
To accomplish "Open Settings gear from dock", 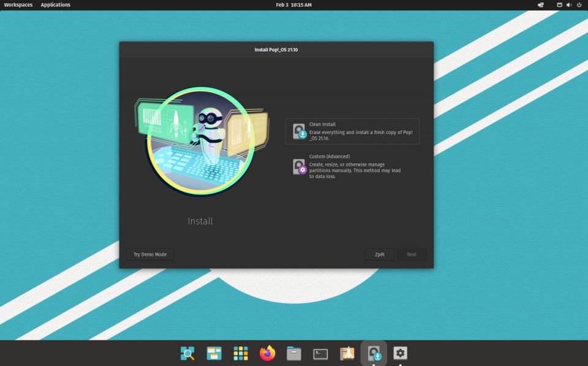I will click(400, 353).
